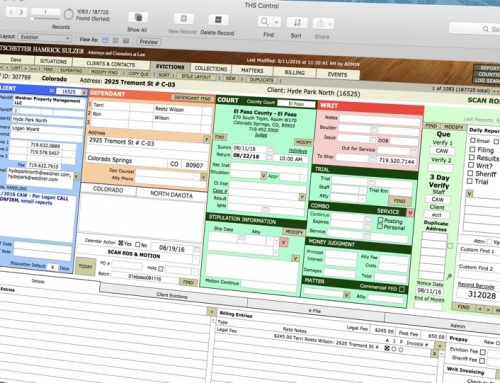Open the Layout Eviction dropdown
Screen dimensions: 500x383
pos(45,38)
